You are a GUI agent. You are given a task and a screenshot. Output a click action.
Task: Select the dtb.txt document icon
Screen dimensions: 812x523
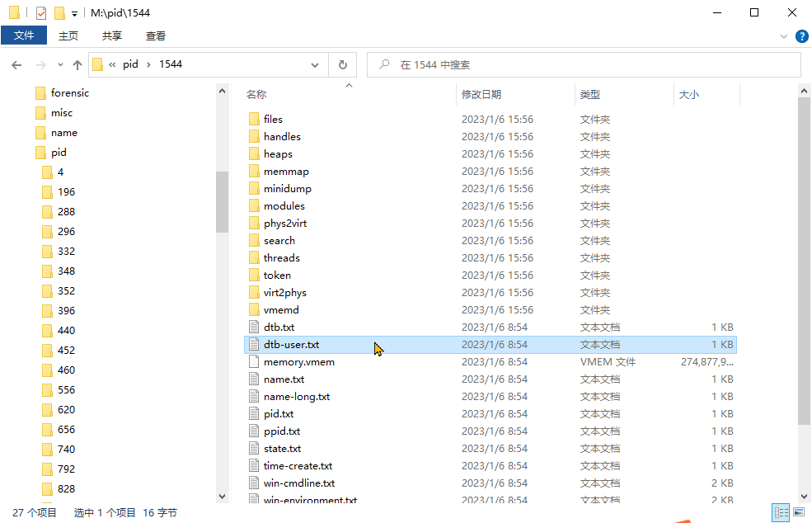point(254,327)
